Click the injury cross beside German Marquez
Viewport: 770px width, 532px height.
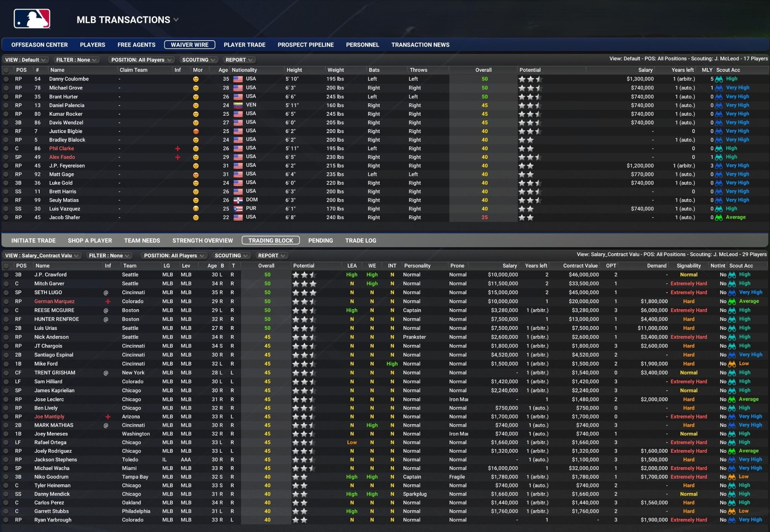tap(108, 301)
